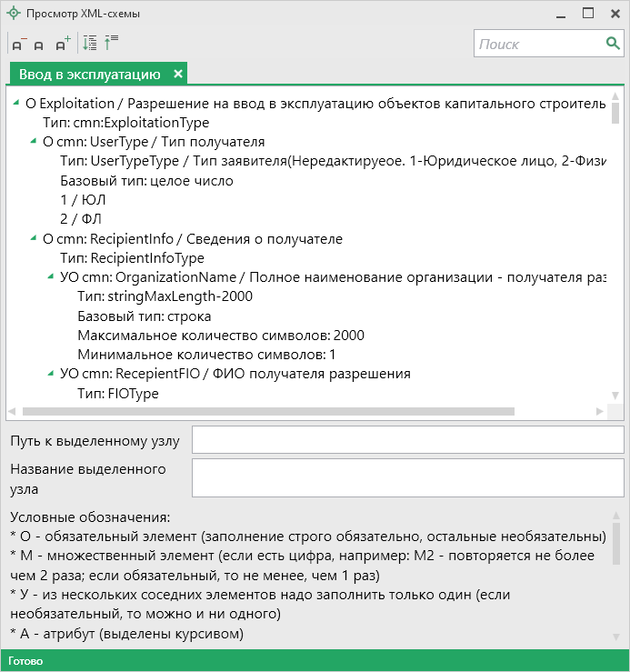Click in the 'Поиск' search field
630x672 pixels.
tap(536, 44)
